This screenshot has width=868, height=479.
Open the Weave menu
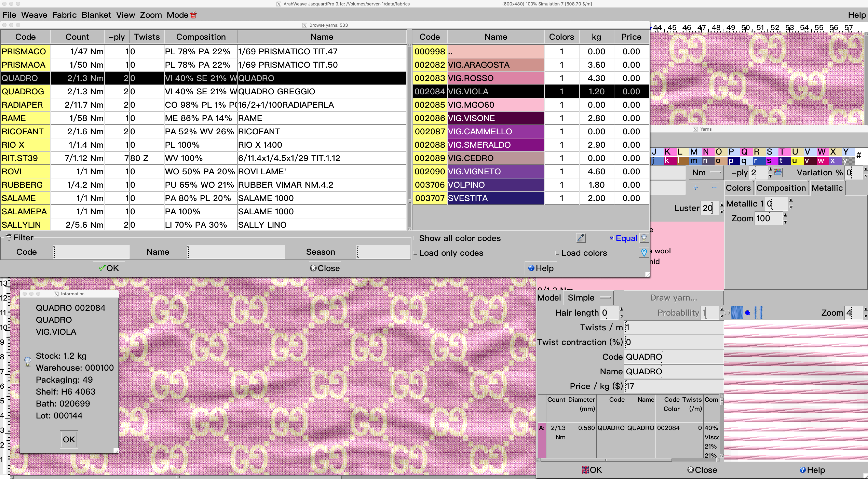point(34,15)
